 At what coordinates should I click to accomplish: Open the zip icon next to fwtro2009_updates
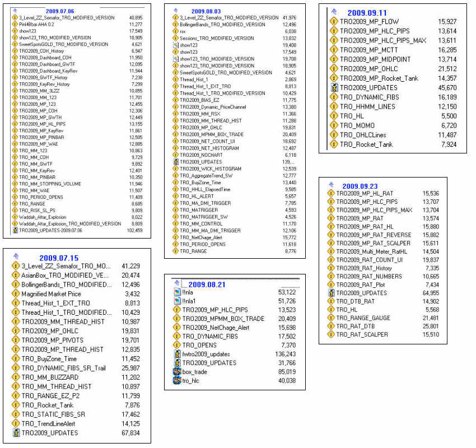177,353
